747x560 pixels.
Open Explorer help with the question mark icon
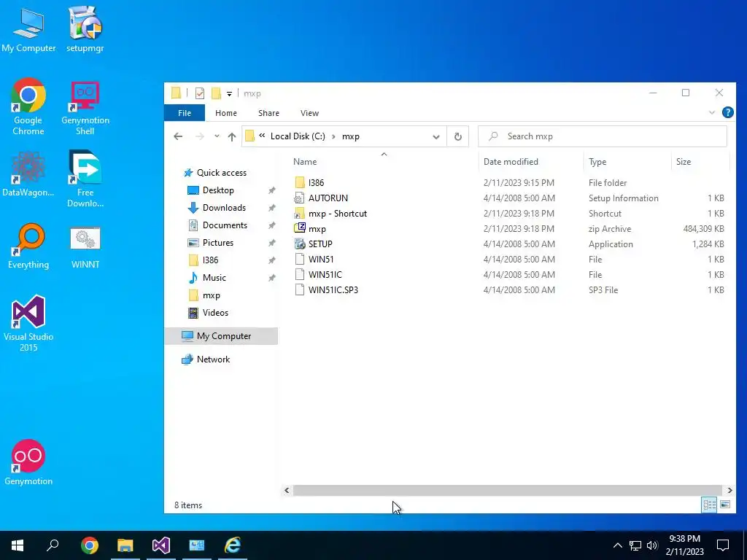tap(727, 112)
